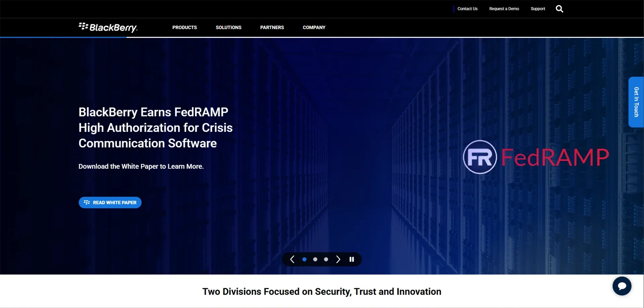The image size is (644, 308).
Task: Click the Read White Paper button
Action: pyautogui.click(x=110, y=202)
